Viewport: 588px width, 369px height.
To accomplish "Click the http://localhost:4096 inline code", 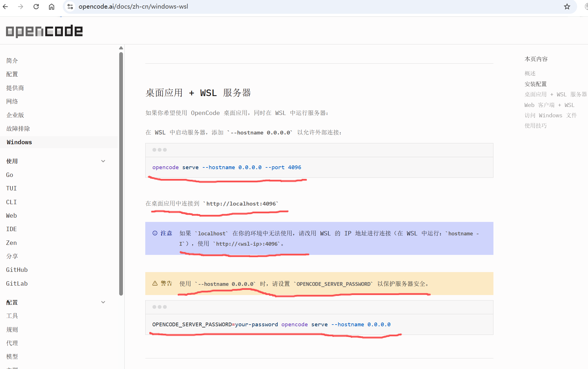I will pyautogui.click(x=241, y=204).
